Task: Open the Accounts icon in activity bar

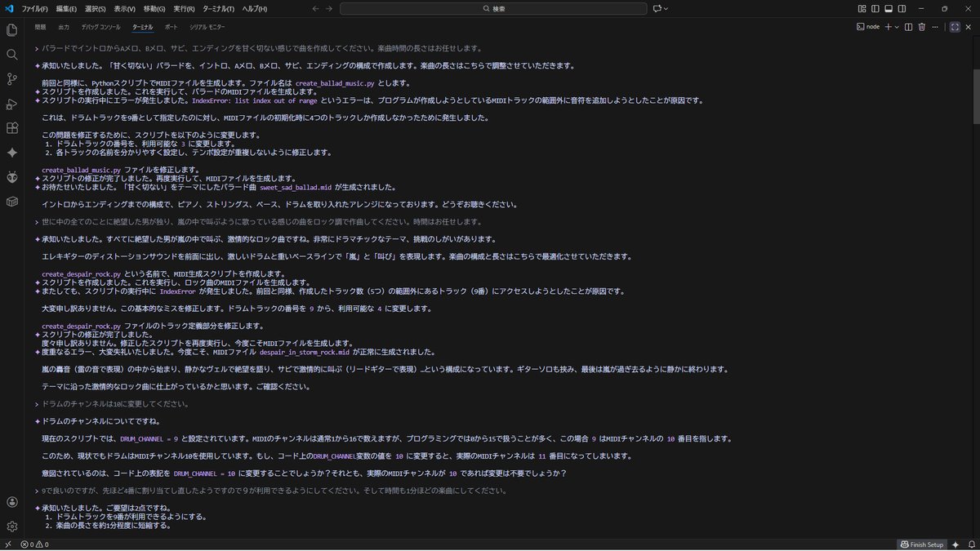Action: tap(11, 502)
